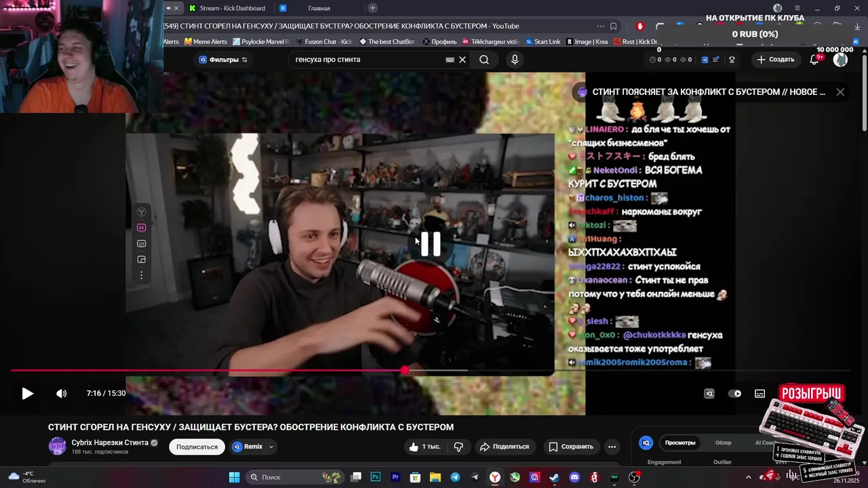
Task: Save the video with Сохранить
Action: tap(571, 447)
